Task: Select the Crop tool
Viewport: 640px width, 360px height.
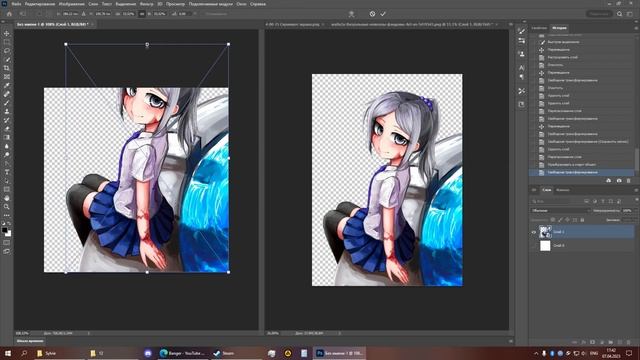Action: tap(7, 68)
